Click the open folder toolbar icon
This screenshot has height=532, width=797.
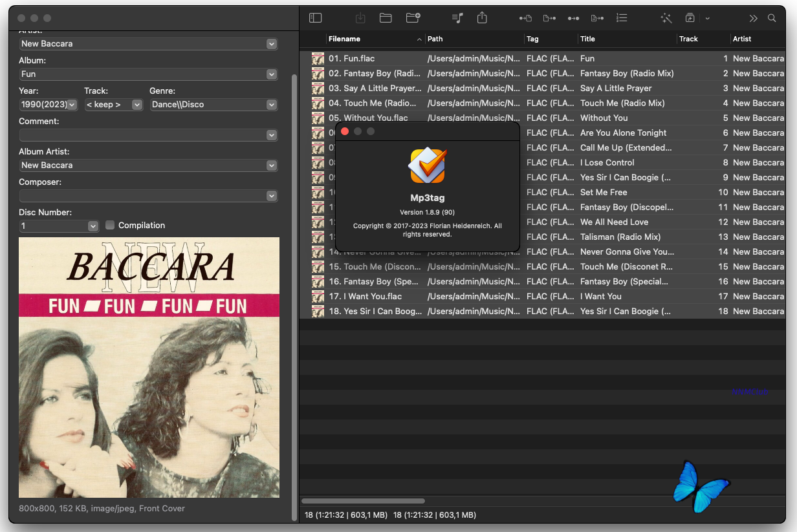point(386,18)
